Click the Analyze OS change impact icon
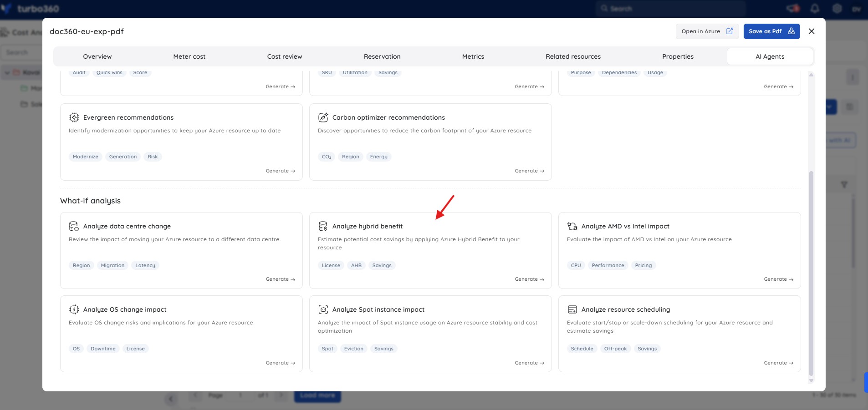The height and width of the screenshot is (410, 868). [x=74, y=309]
